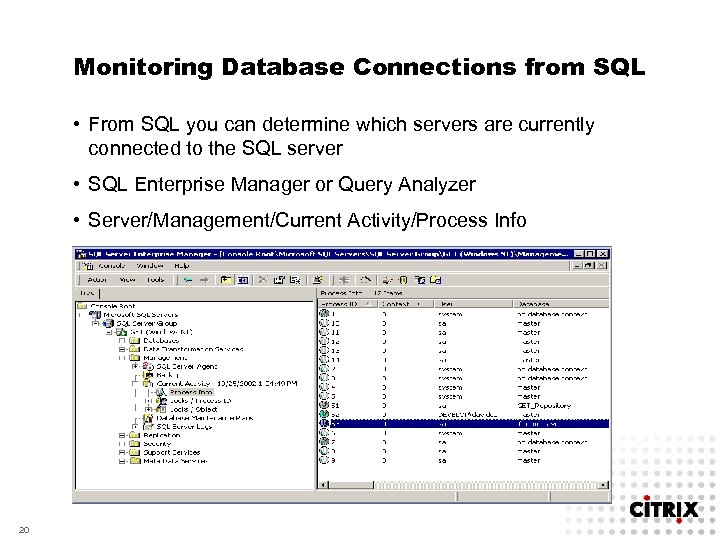The width and height of the screenshot is (720, 540).
Task: Sort by the User column header
Action: [x=473, y=304]
